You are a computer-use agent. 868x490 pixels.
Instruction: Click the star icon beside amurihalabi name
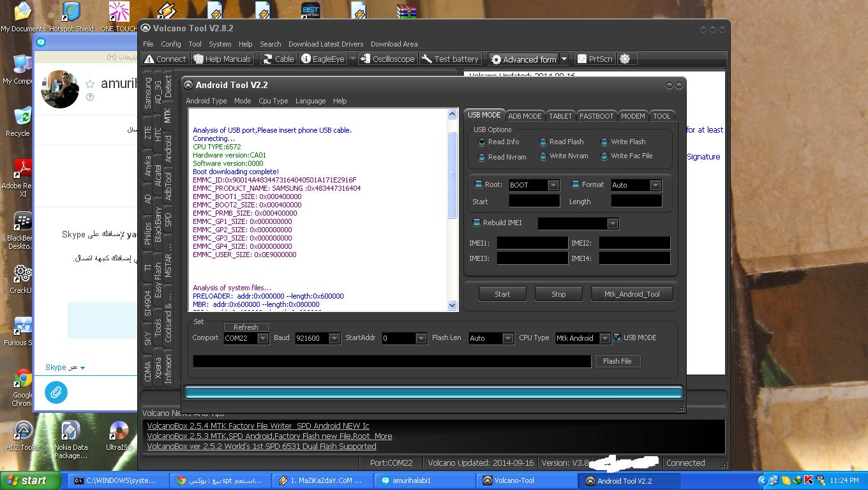pyautogui.click(x=90, y=84)
